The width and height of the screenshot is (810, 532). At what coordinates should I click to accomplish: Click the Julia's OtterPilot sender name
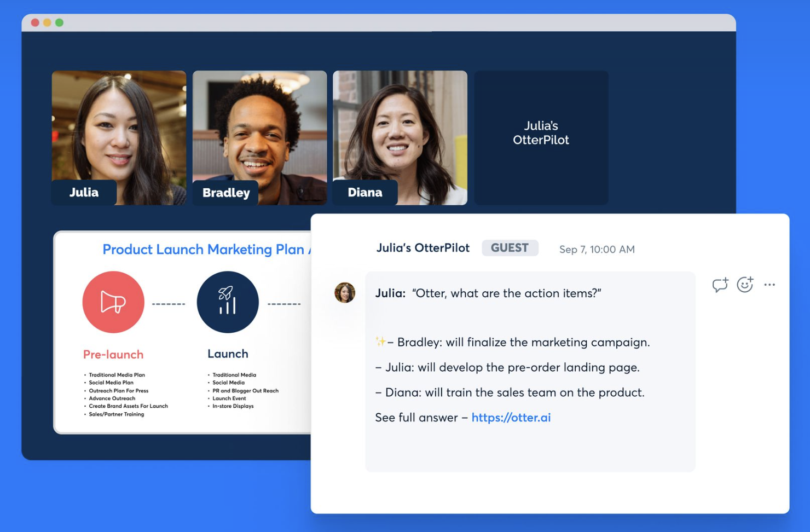click(423, 248)
